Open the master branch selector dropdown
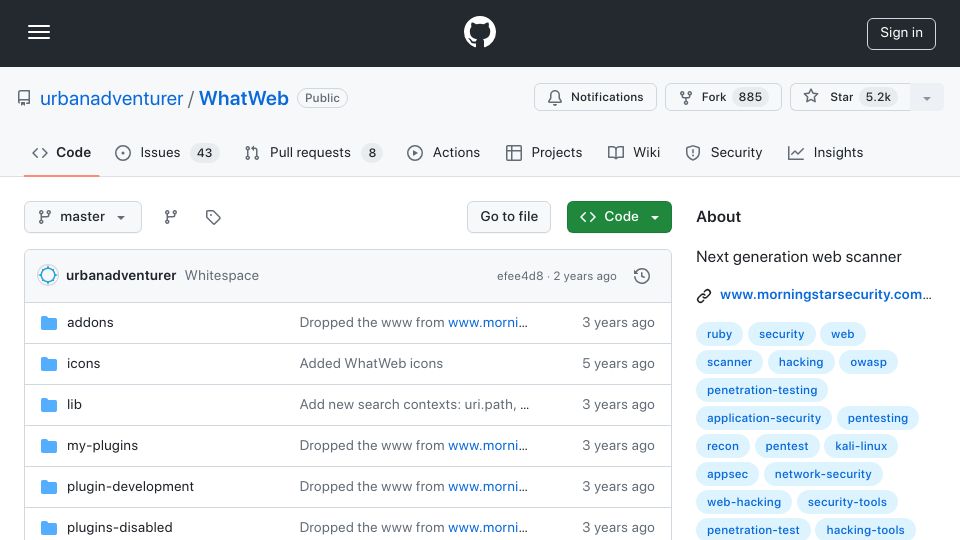This screenshot has width=960, height=540. pos(83,217)
